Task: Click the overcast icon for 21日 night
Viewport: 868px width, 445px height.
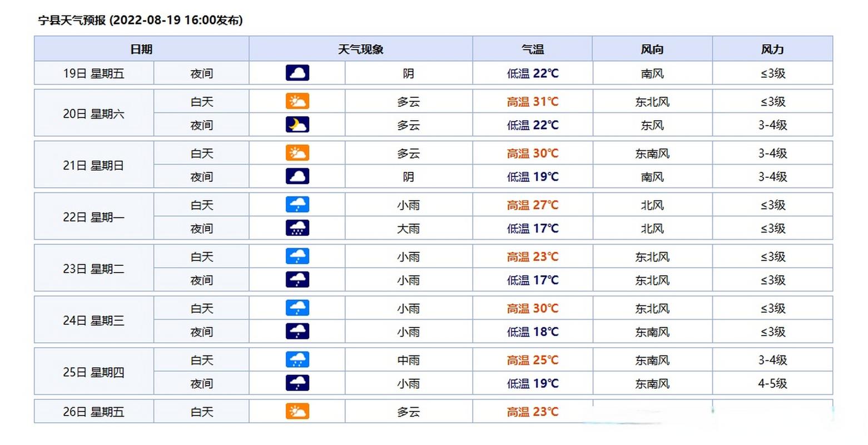Action: (297, 176)
